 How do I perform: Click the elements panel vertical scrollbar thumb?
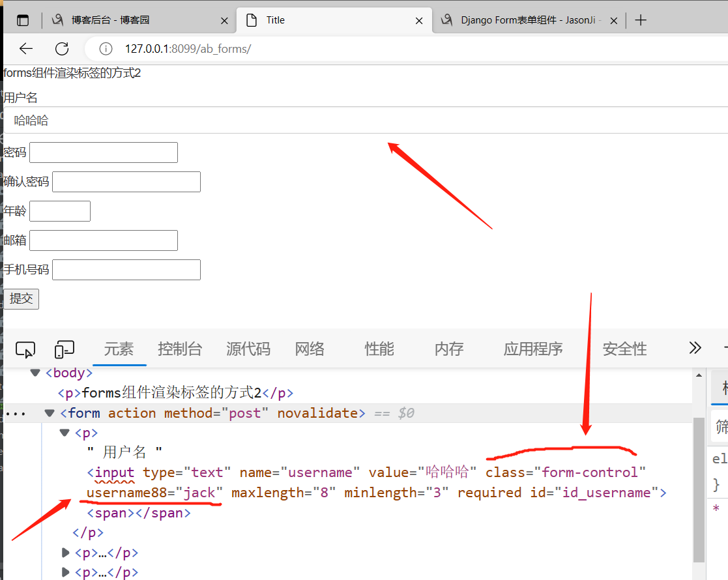pyautogui.click(x=699, y=490)
